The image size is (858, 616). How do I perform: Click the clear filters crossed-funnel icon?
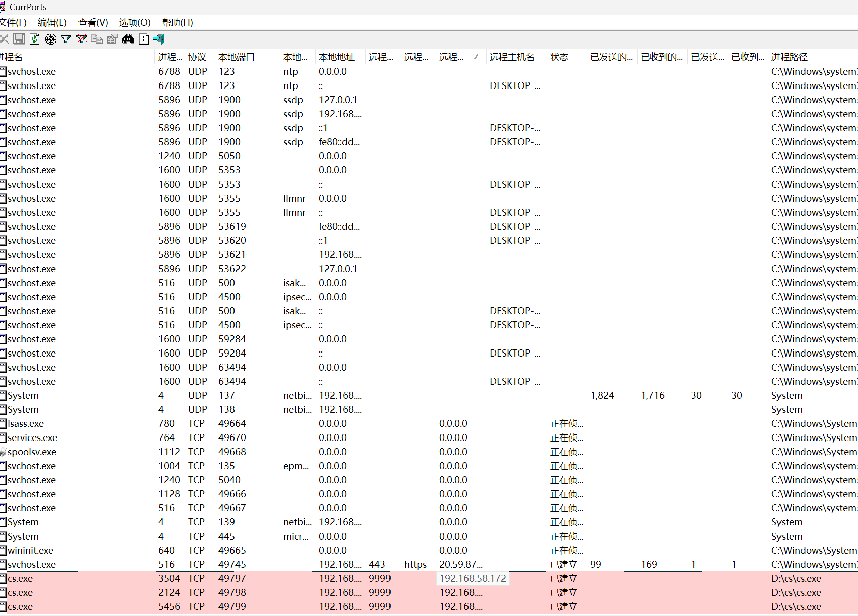[82, 39]
